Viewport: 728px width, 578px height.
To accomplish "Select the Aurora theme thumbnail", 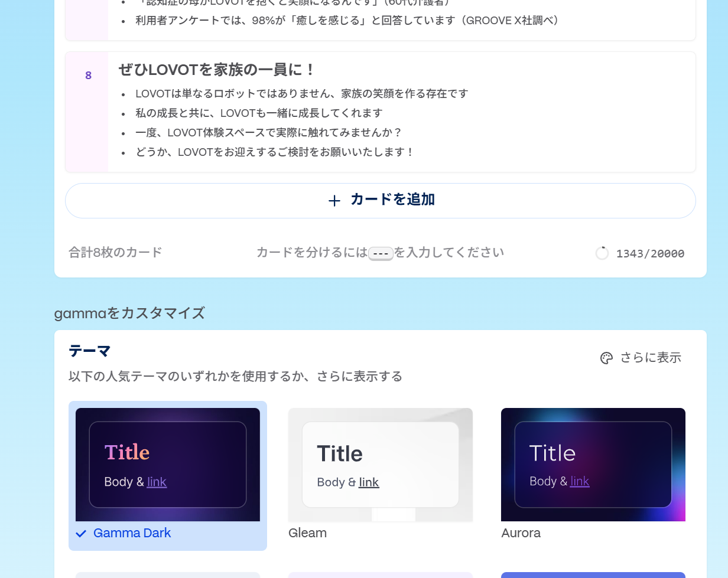I will pyautogui.click(x=593, y=465).
